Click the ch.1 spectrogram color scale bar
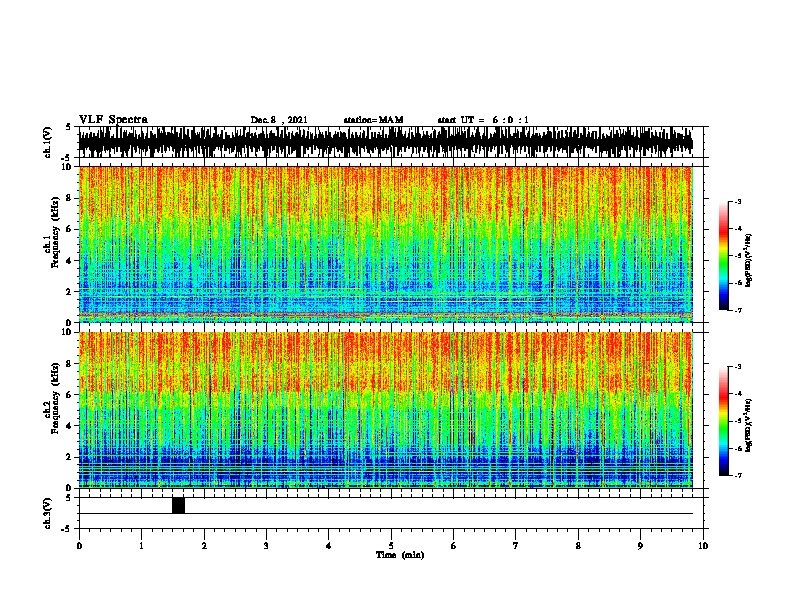The image size is (792, 612). pyautogui.click(x=723, y=256)
